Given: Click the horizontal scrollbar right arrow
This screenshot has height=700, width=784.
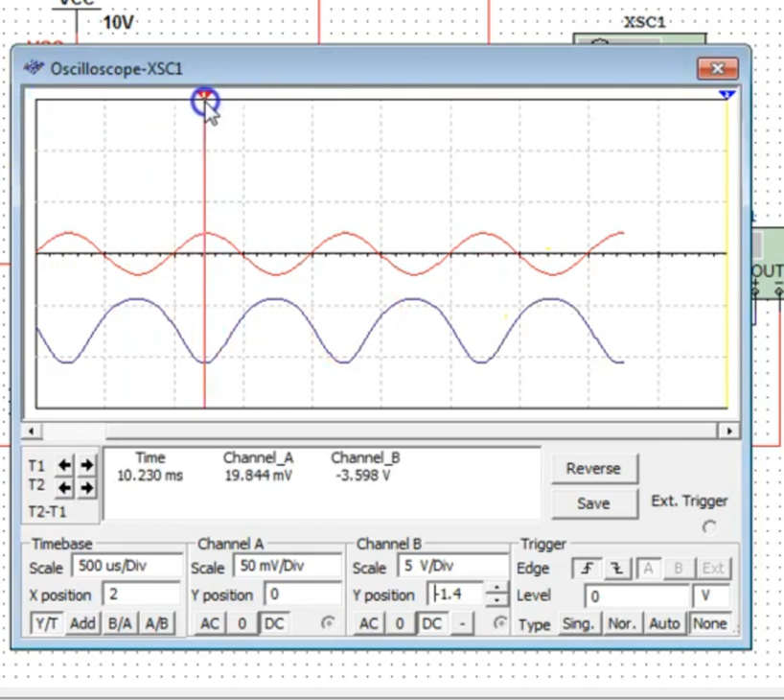Looking at the screenshot, I should tap(732, 432).
